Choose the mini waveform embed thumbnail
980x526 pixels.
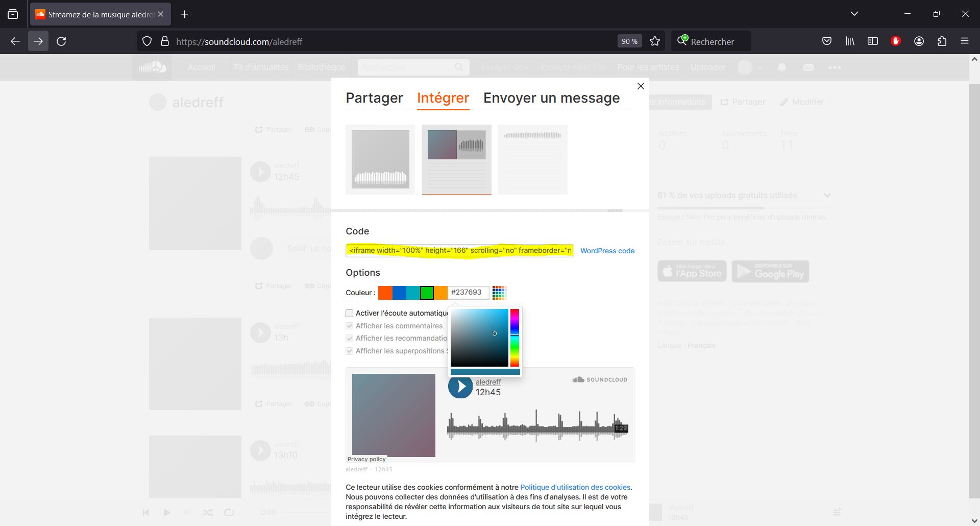[x=532, y=159]
